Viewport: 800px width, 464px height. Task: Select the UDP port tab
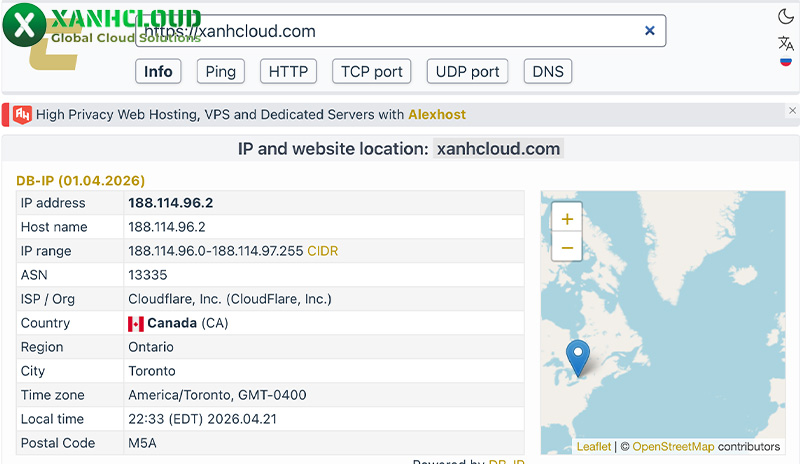467,71
